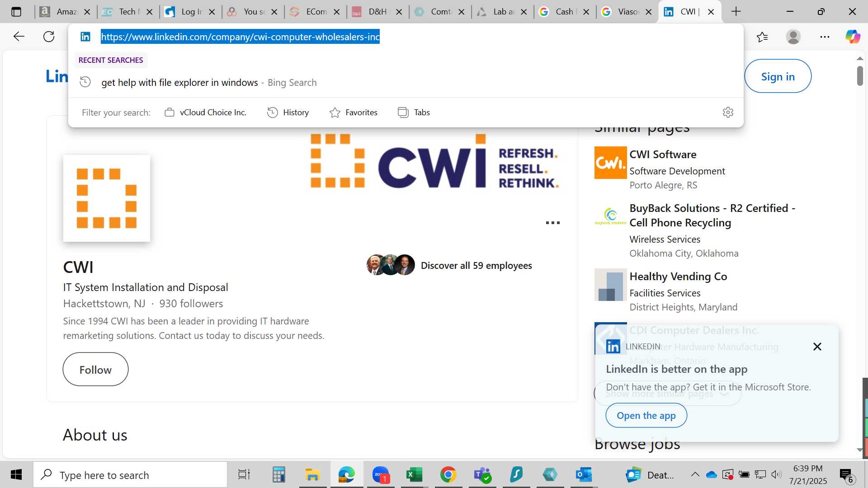Click the browser back arrow
Viewport: 868px width, 488px height.
coord(19,37)
